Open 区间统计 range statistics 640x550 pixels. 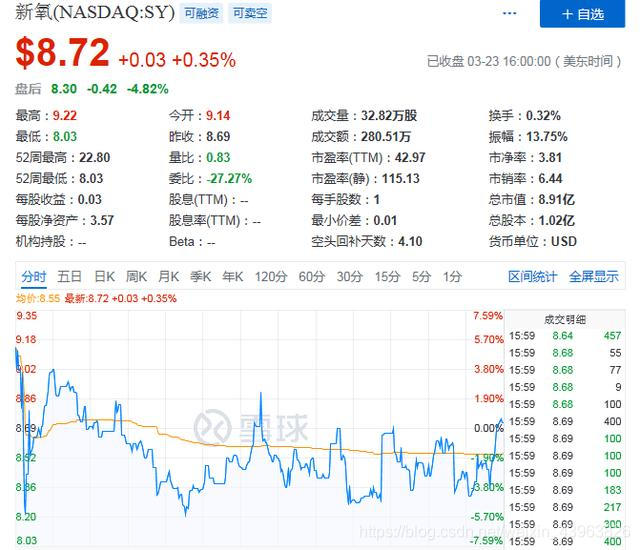tap(532, 277)
